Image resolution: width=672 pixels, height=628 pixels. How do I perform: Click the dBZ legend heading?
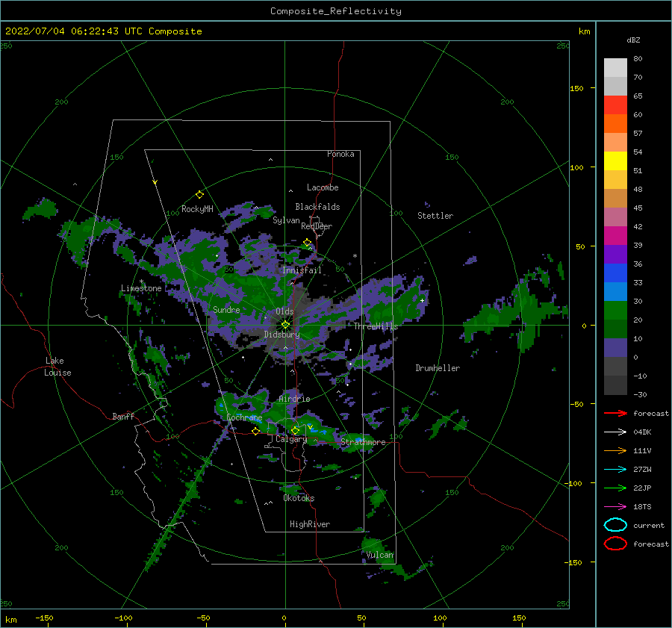(x=633, y=40)
